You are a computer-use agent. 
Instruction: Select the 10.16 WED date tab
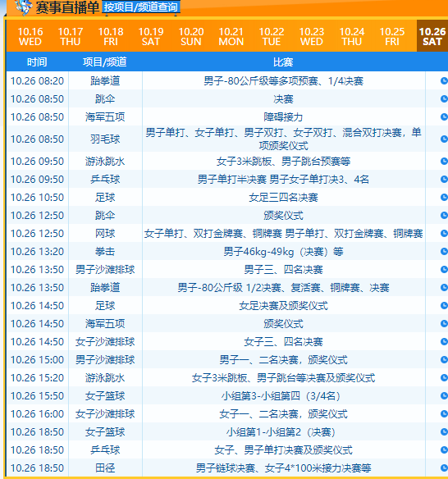coord(30,36)
